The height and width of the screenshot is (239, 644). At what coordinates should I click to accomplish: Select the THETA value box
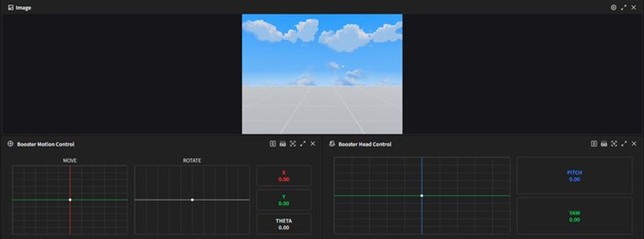point(283,224)
